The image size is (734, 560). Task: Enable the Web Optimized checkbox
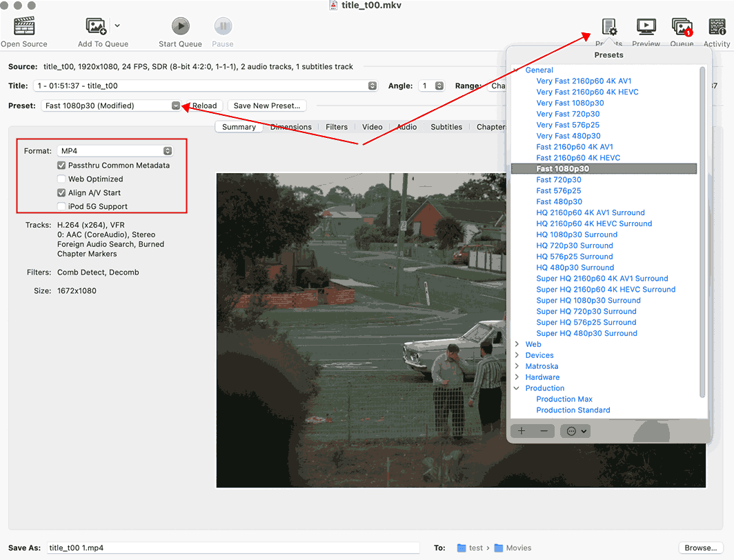[x=62, y=179]
